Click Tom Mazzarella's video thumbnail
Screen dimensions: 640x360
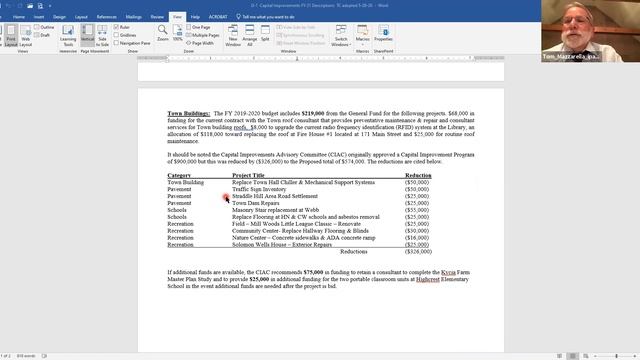(x=590, y=31)
